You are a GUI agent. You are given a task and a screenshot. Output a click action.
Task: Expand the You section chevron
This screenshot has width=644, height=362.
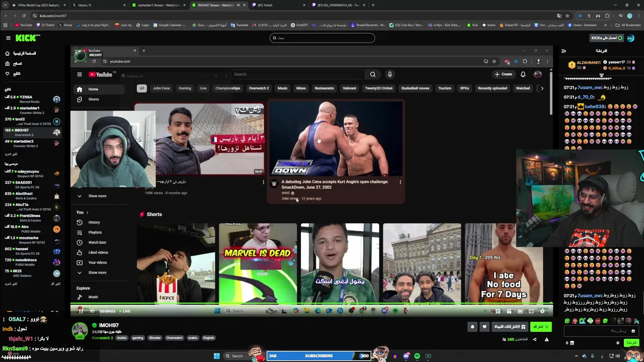pos(87,212)
